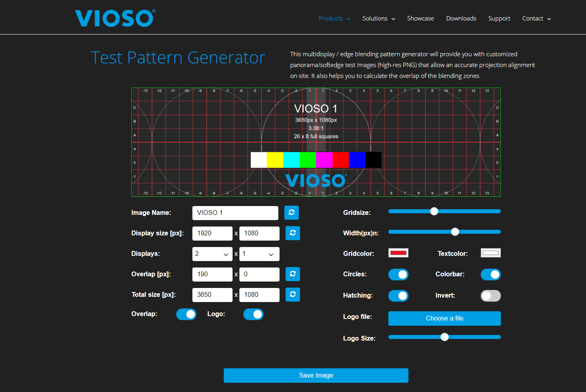
Task: Click Choose a file for the logo
Action: coord(444,318)
